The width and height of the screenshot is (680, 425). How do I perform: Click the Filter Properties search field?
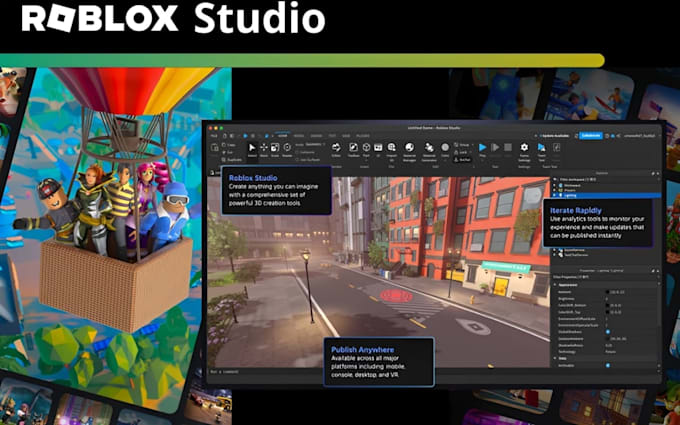tap(603, 277)
